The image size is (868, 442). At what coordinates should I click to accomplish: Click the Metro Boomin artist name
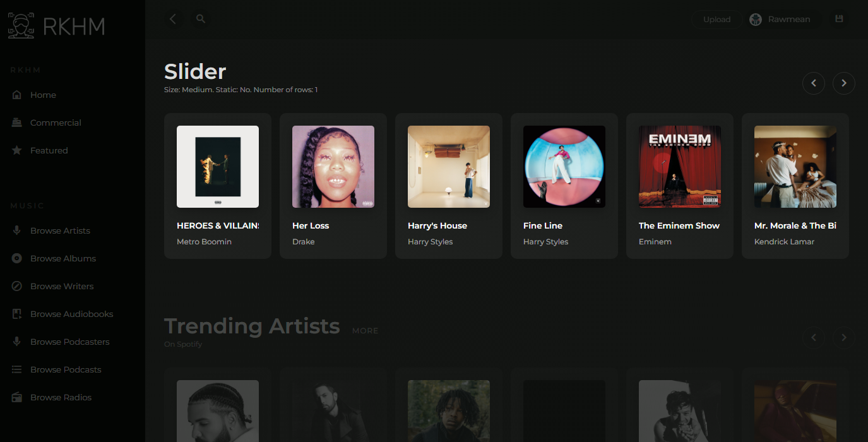[204, 242]
